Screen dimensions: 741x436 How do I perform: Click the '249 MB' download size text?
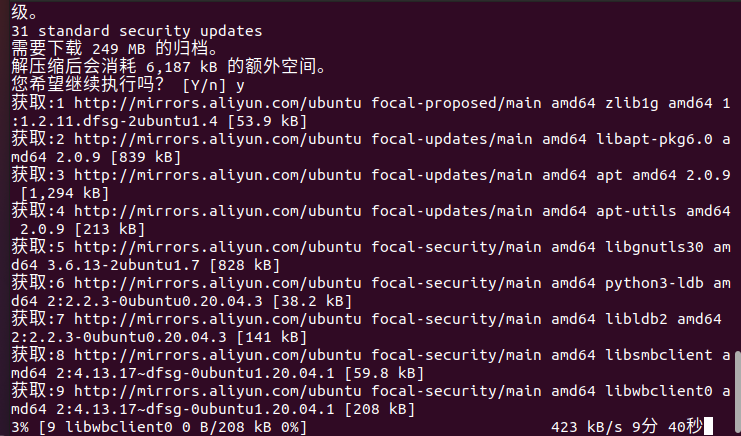119,49
